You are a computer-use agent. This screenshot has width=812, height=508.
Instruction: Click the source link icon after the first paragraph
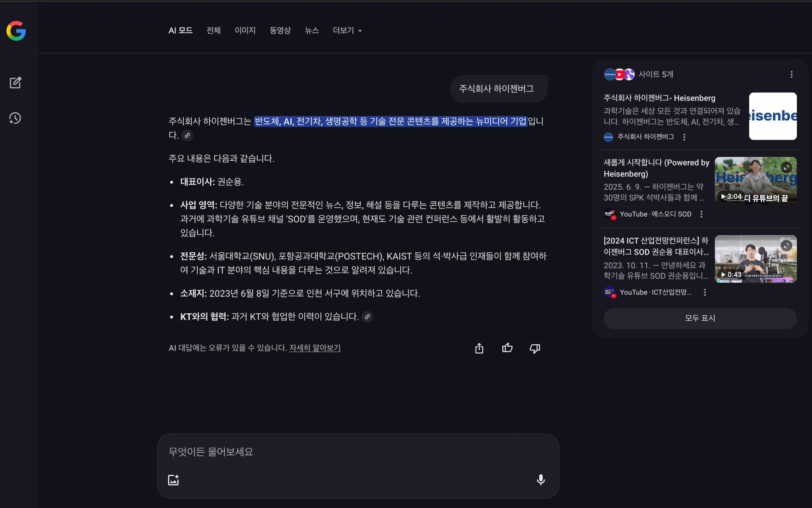pyautogui.click(x=187, y=135)
